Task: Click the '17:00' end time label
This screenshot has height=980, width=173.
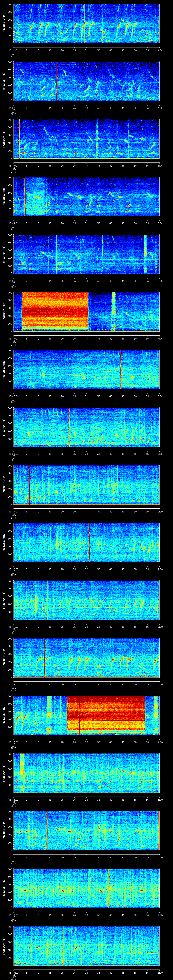Action: pos(159,915)
